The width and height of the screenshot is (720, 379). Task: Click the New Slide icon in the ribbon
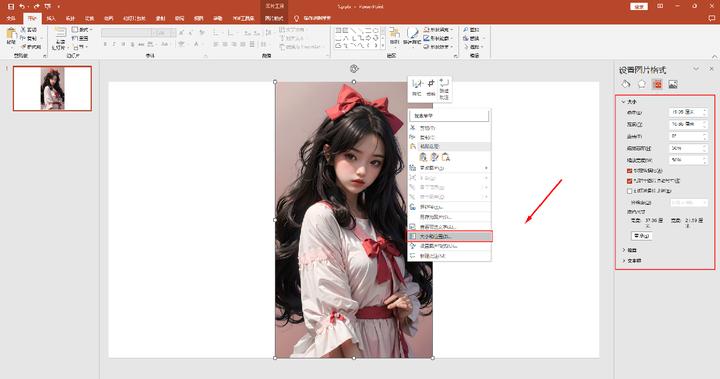click(x=60, y=33)
